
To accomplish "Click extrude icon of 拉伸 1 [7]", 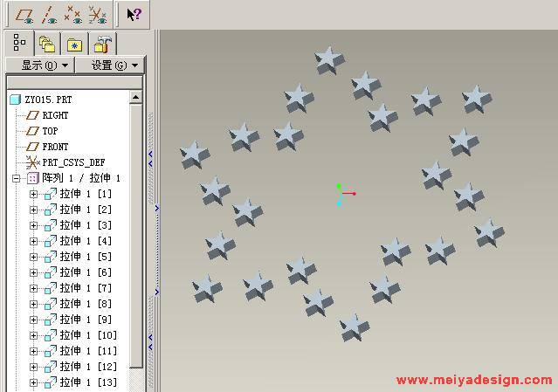I will pos(50,288).
